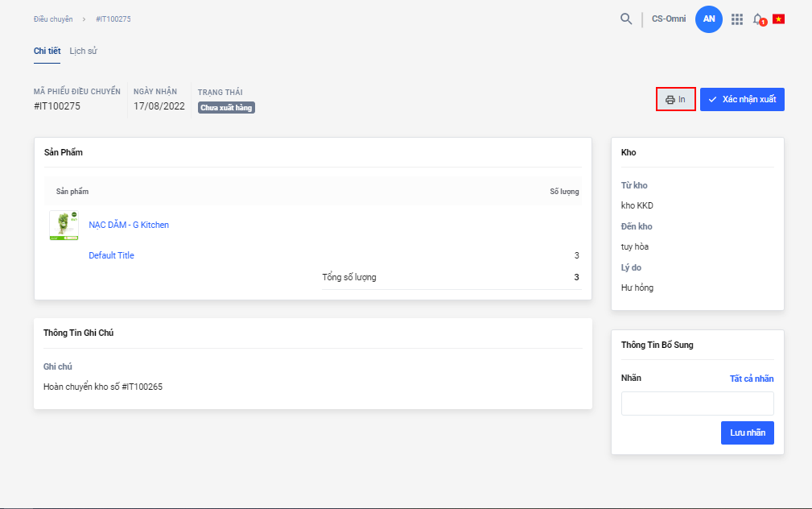The height and width of the screenshot is (509, 812).
Task: Click the CS-Omni store name
Action: [x=668, y=19]
